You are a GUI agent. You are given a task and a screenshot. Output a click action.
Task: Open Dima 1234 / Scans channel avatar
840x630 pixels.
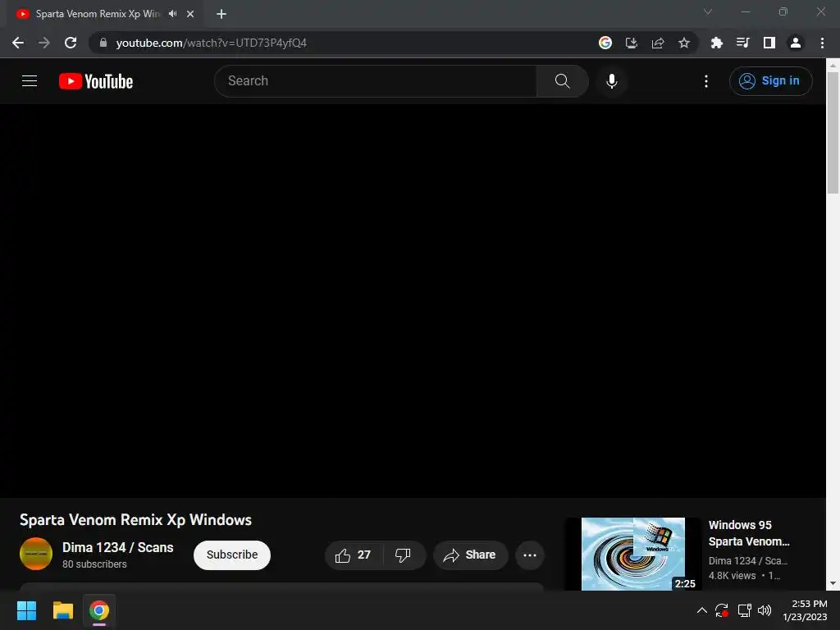[x=36, y=554]
